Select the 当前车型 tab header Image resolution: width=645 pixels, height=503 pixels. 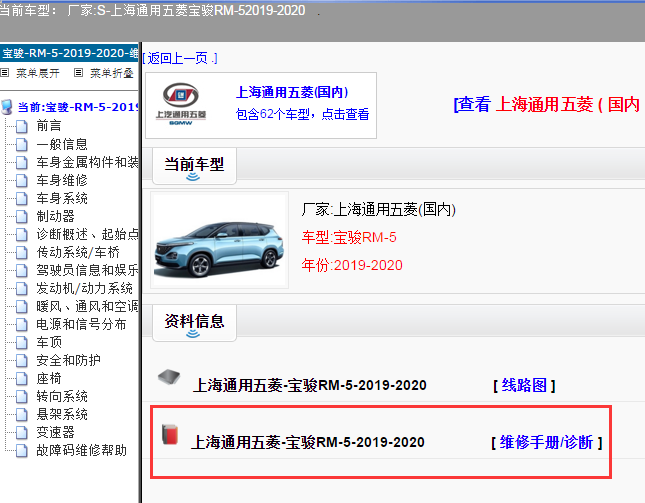coord(194,166)
